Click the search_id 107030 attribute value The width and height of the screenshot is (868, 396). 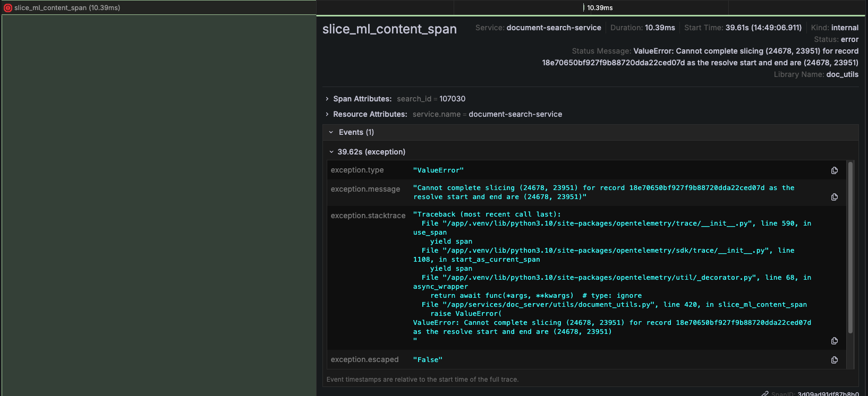[x=452, y=99]
